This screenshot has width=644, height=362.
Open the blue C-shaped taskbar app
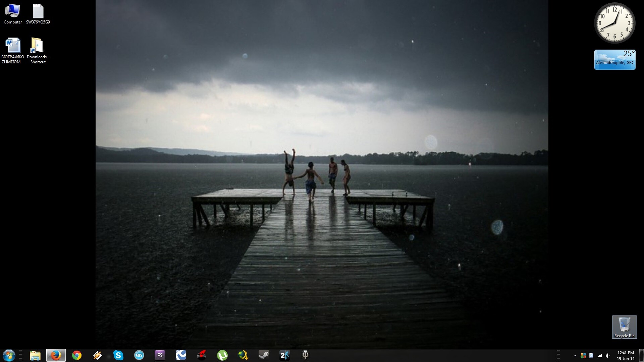[x=181, y=355]
